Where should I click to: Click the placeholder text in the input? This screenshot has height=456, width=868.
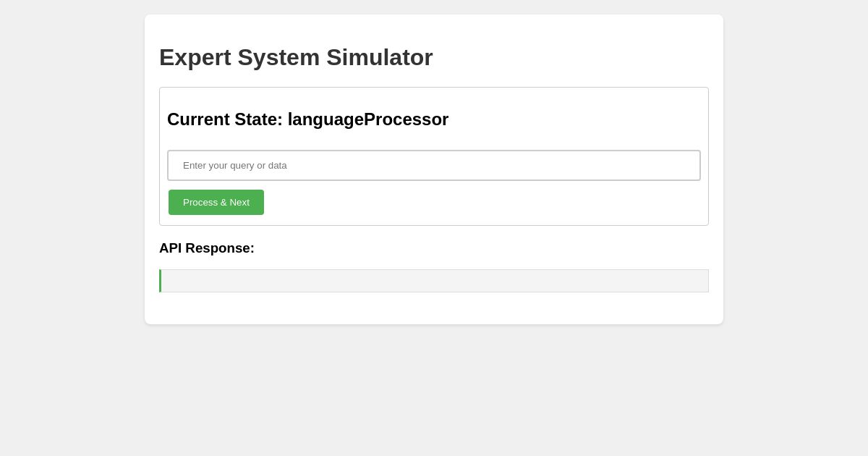pyautogui.click(x=235, y=165)
